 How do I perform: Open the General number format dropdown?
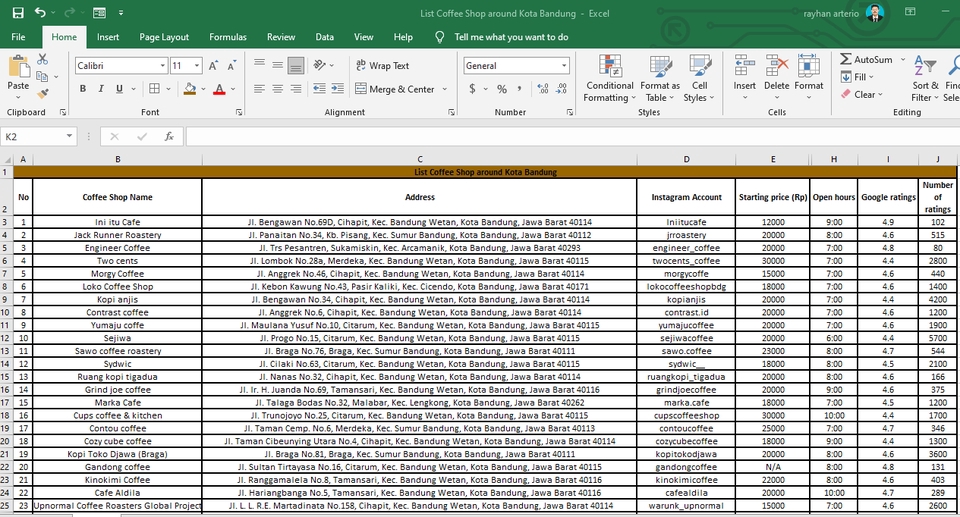(564, 66)
